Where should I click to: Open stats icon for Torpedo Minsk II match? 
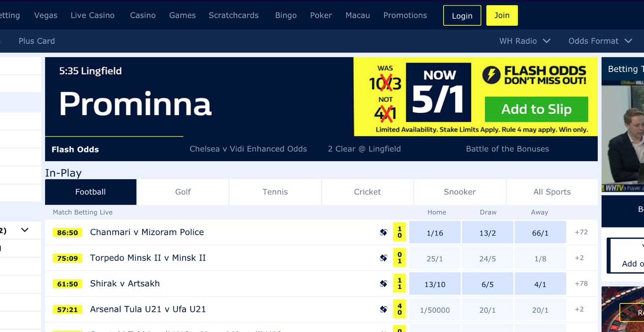383,258
